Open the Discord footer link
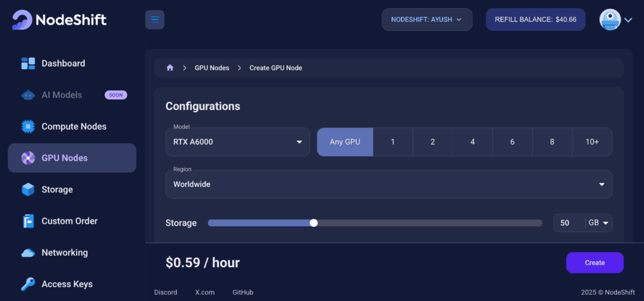 (165, 292)
